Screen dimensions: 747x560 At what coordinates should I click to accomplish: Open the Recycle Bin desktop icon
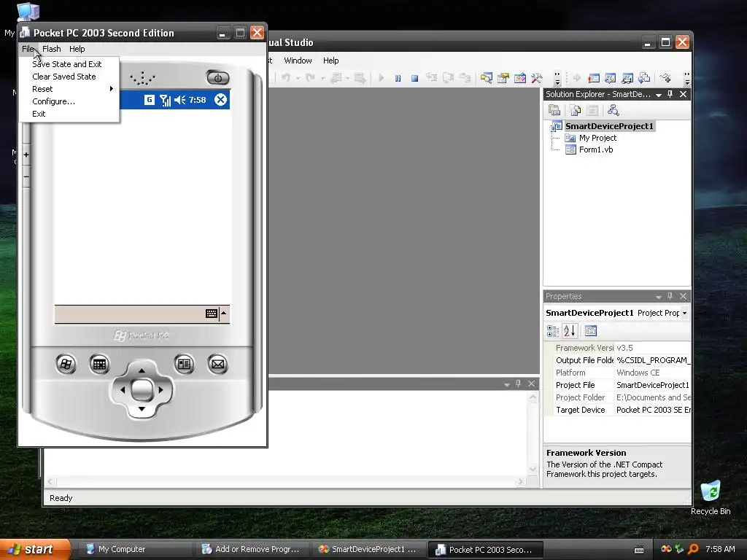coord(711,497)
